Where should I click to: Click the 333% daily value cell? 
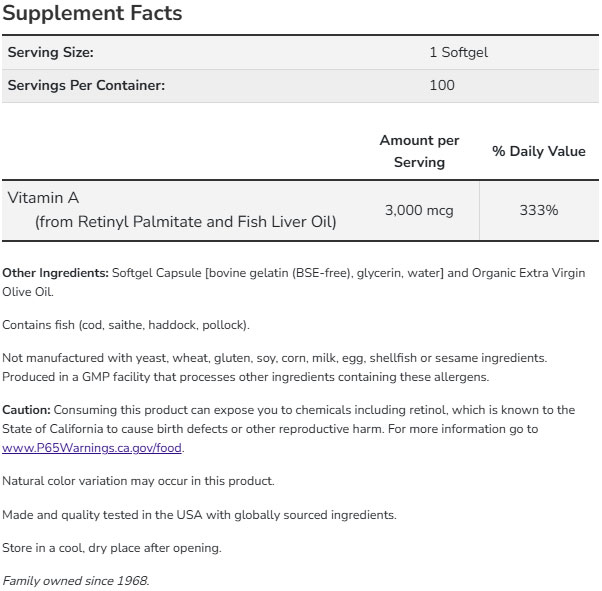point(538,210)
